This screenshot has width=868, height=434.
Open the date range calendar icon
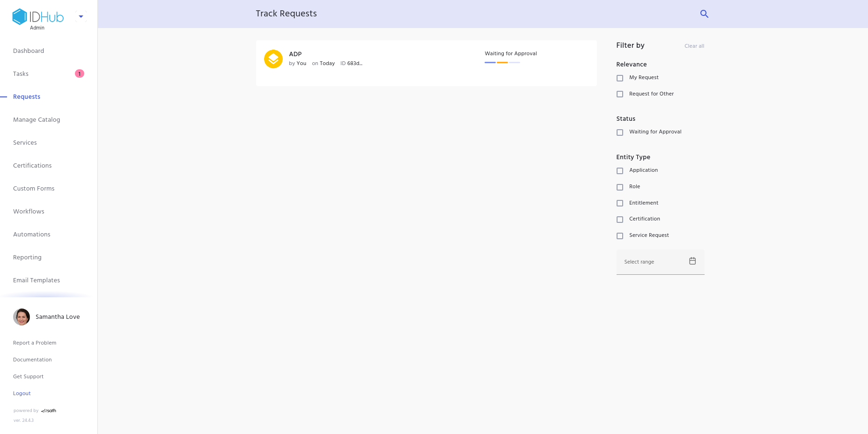pos(692,261)
